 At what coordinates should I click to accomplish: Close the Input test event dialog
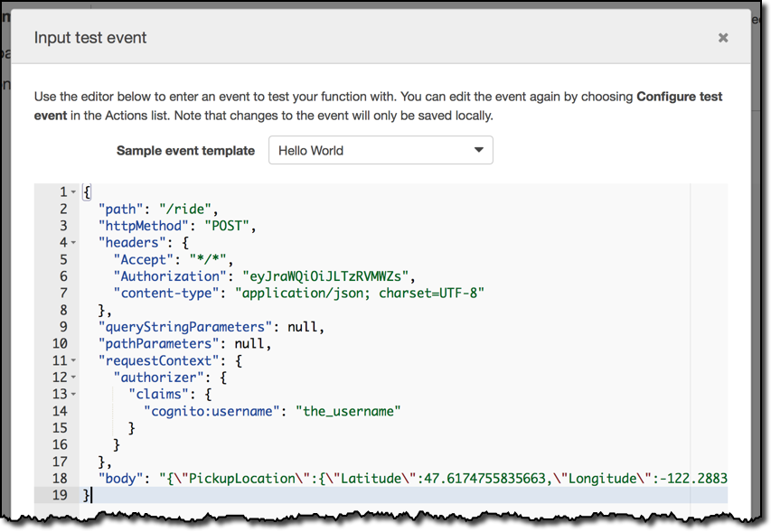pos(723,38)
